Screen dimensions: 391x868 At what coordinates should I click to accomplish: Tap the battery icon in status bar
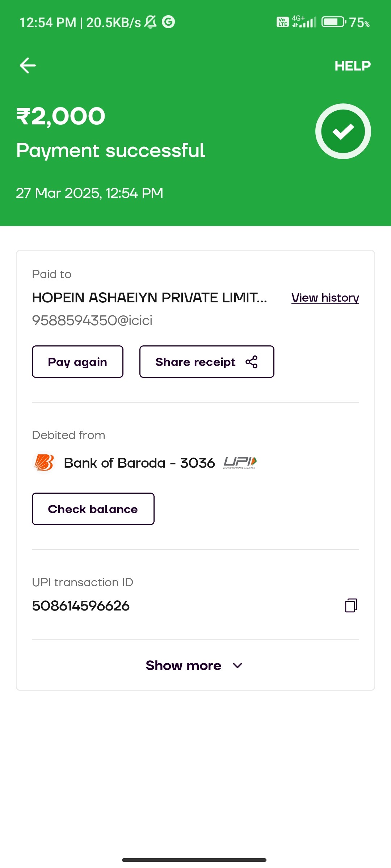coord(334,22)
